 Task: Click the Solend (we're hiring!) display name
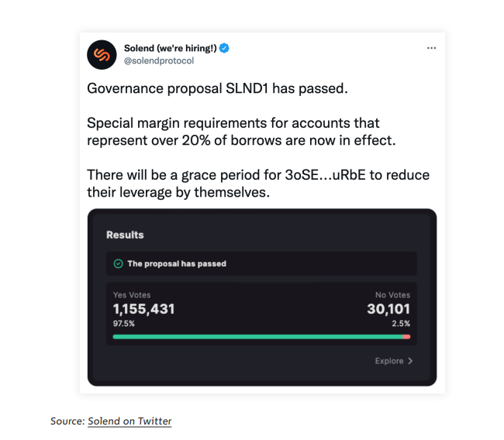tap(170, 48)
